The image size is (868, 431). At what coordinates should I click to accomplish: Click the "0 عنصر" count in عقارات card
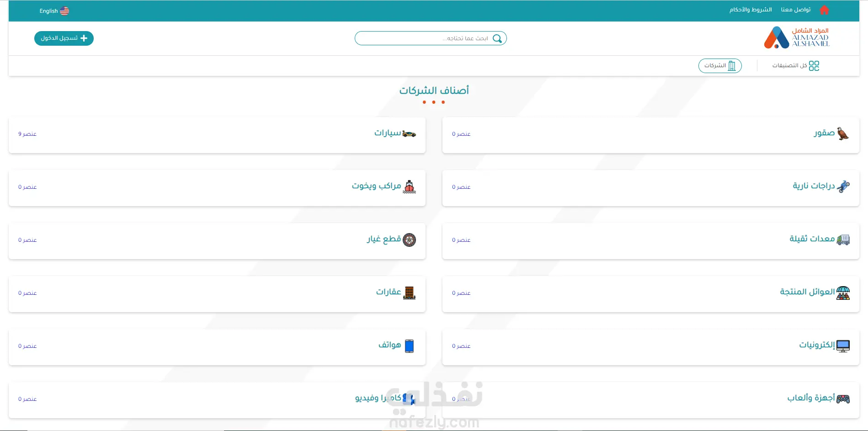click(x=27, y=293)
